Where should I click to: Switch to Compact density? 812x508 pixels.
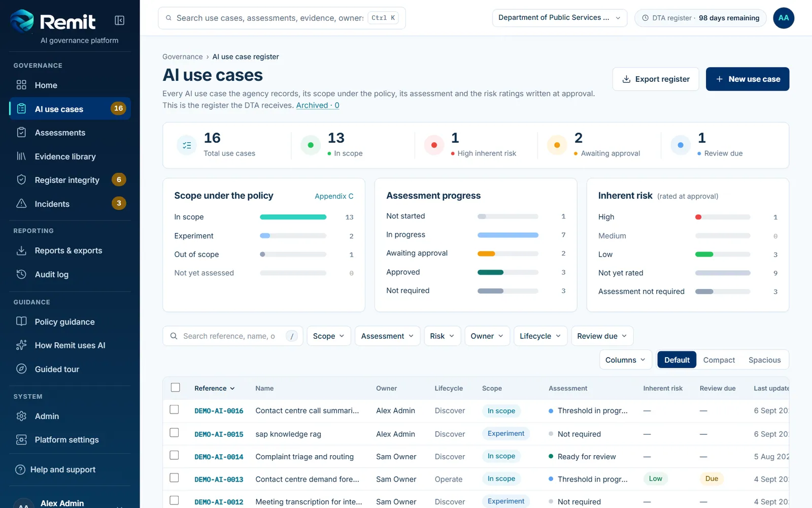(719, 360)
